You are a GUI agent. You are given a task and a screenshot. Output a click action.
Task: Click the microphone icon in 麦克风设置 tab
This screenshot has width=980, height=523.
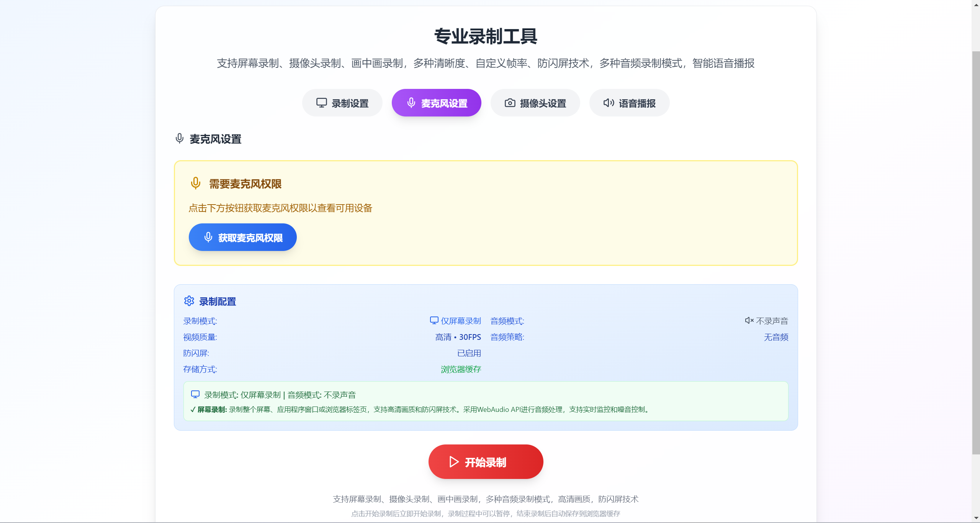(411, 103)
